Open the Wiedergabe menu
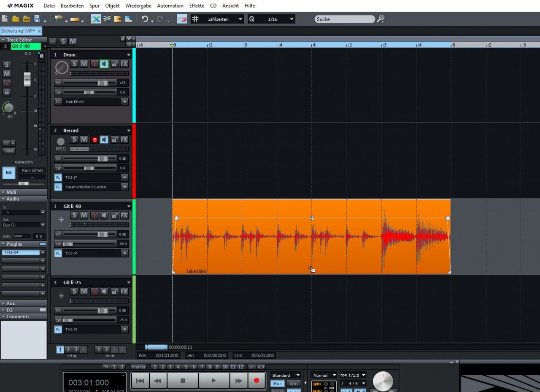The height and width of the screenshot is (392, 540). 138,6
